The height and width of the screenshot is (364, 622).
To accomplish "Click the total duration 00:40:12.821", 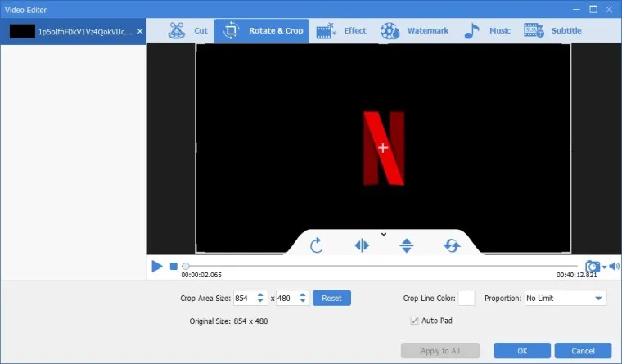I will point(576,275).
